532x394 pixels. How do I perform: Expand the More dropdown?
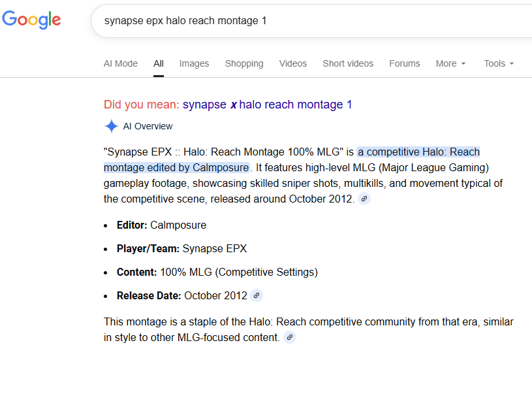[450, 63]
